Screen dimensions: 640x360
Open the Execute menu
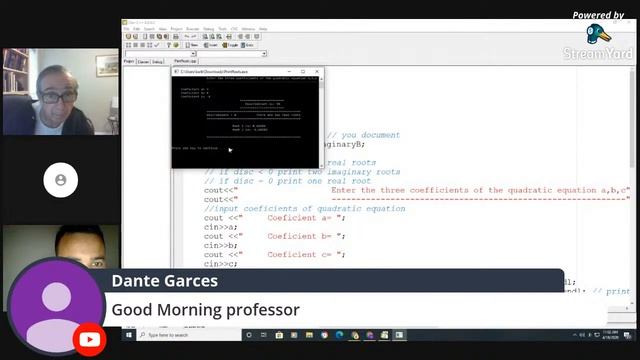click(193, 29)
